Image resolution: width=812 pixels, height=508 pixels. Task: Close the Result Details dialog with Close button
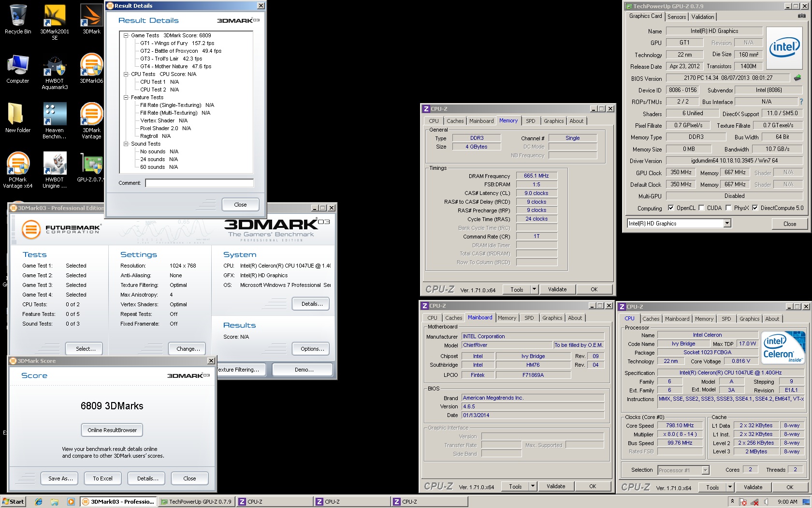pyautogui.click(x=240, y=205)
